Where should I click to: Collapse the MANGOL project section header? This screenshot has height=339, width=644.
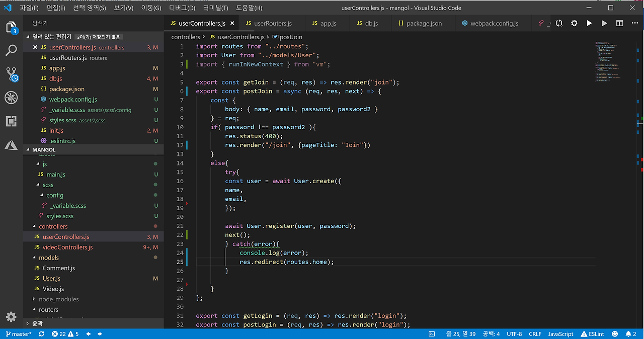pyautogui.click(x=44, y=149)
